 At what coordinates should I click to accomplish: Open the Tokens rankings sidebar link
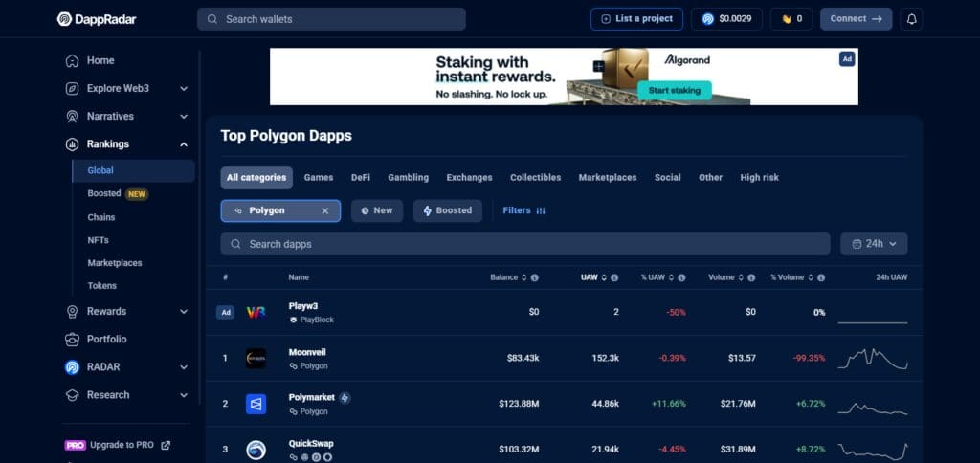[x=101, y=285]
